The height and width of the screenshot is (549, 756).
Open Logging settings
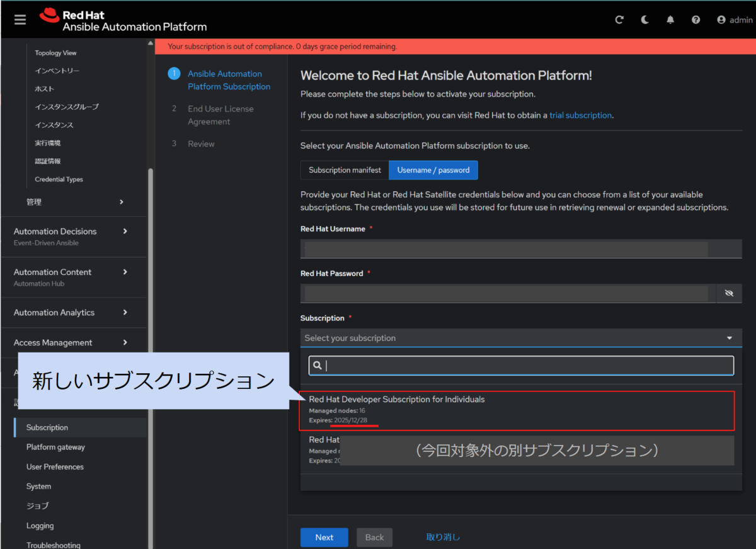[x=40, y=526]
